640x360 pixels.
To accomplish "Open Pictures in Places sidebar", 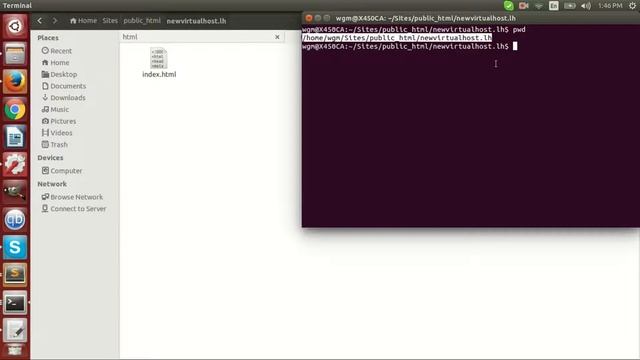I will [59, 121].
